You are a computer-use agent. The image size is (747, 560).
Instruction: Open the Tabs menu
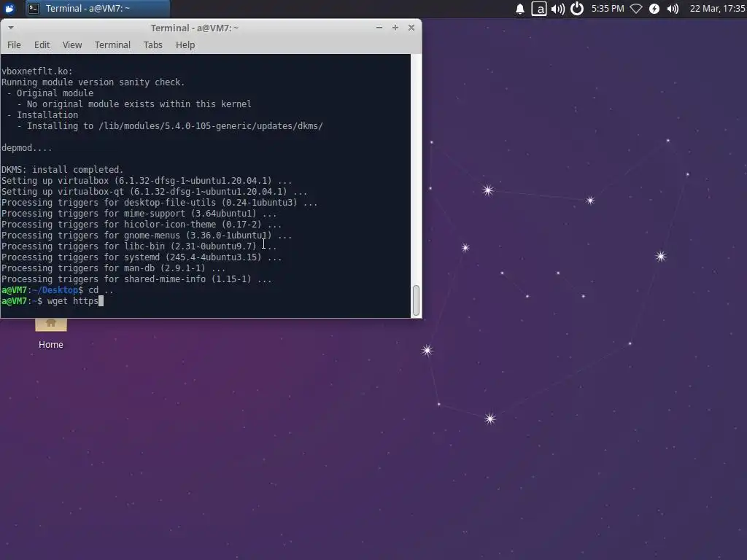(x=153, y=44)
